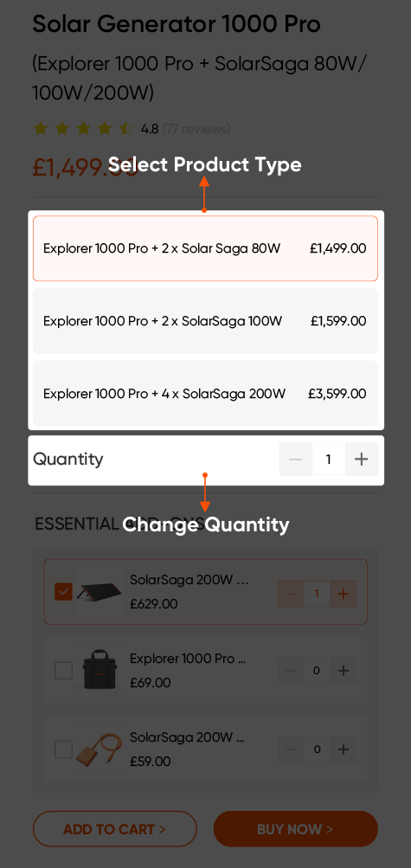Click the BUY NOW button
The width and height of the screenshot is (411, 868).
[296, 829]
